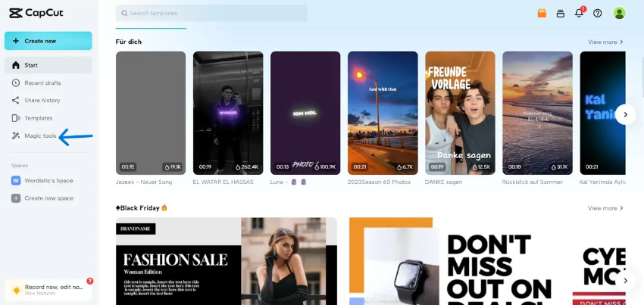The image size is (644, 305).
Task: Open the green profile avatar
Action: tap(619, 13)
